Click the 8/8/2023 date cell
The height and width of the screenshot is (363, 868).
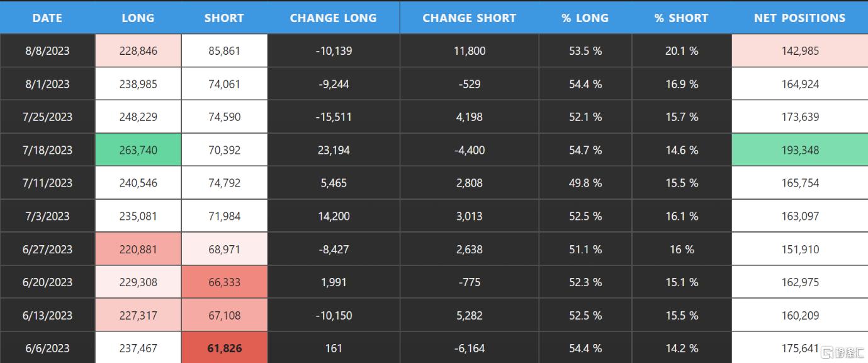(x=48, y=51)
